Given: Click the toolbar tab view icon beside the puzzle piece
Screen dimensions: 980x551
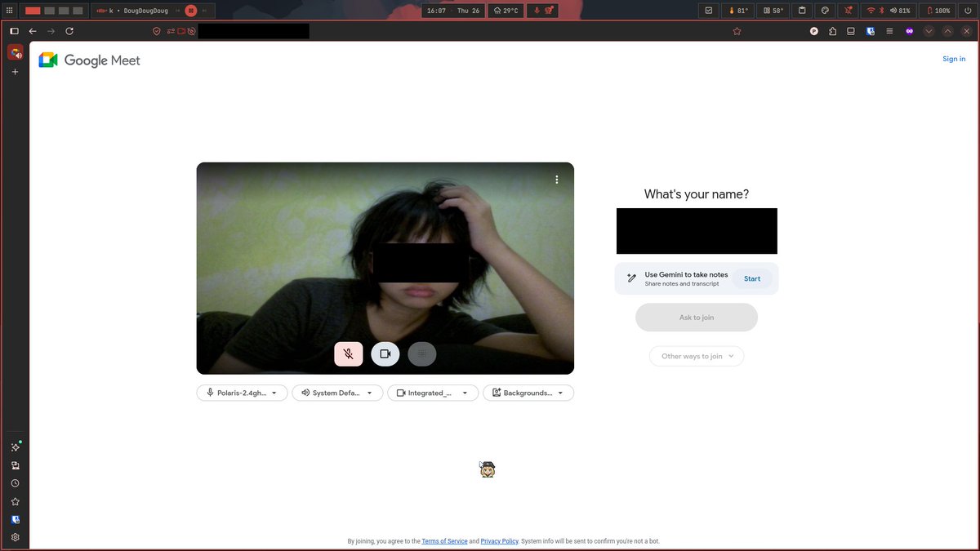Looking at the screenshot, I should 851,31.
